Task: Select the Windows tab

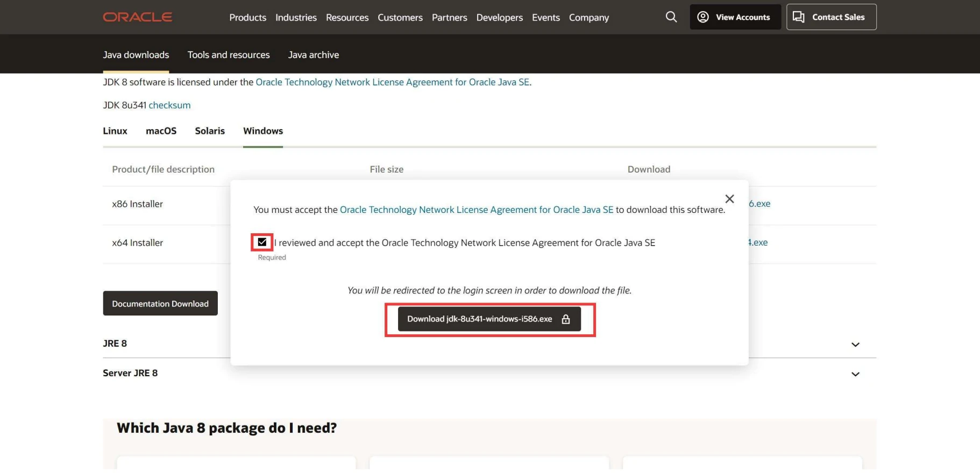Action: coord(263,131)
